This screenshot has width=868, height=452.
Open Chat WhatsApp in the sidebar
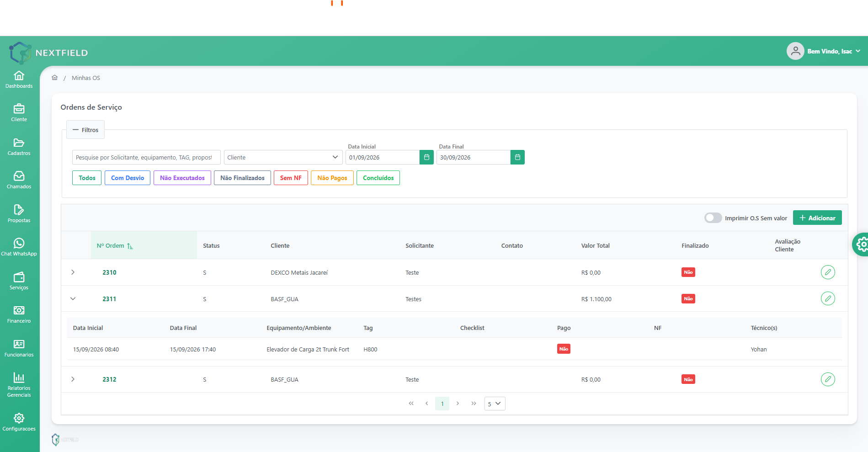pyautogui.click(x=19, y=247)
